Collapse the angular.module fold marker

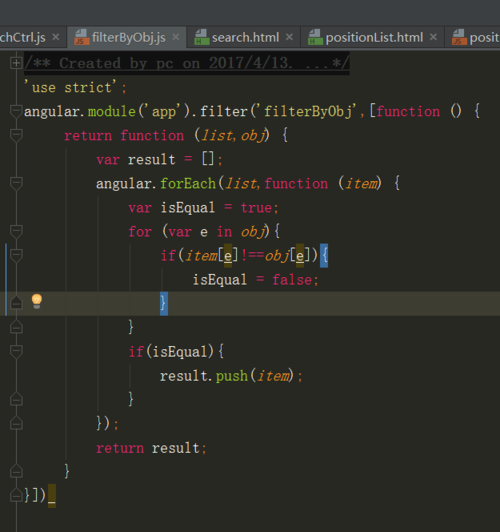click(x=16, y=111)
